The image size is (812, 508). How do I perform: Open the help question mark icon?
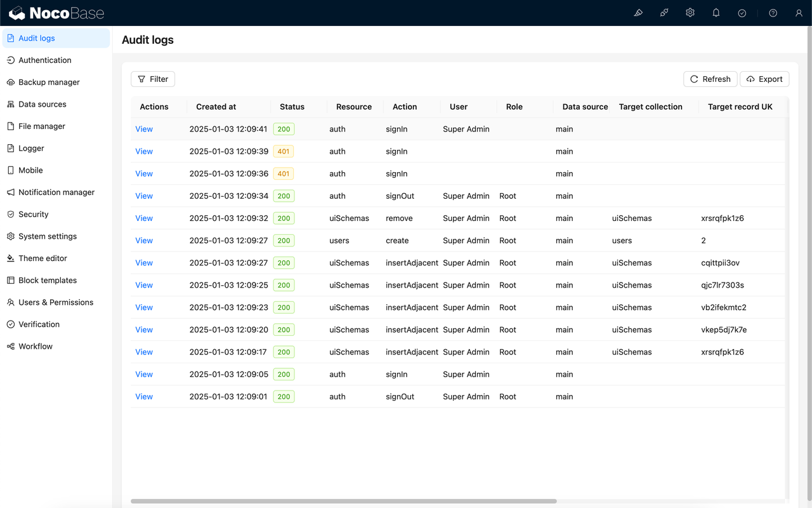pyautogui.click(x=773, y=13)
